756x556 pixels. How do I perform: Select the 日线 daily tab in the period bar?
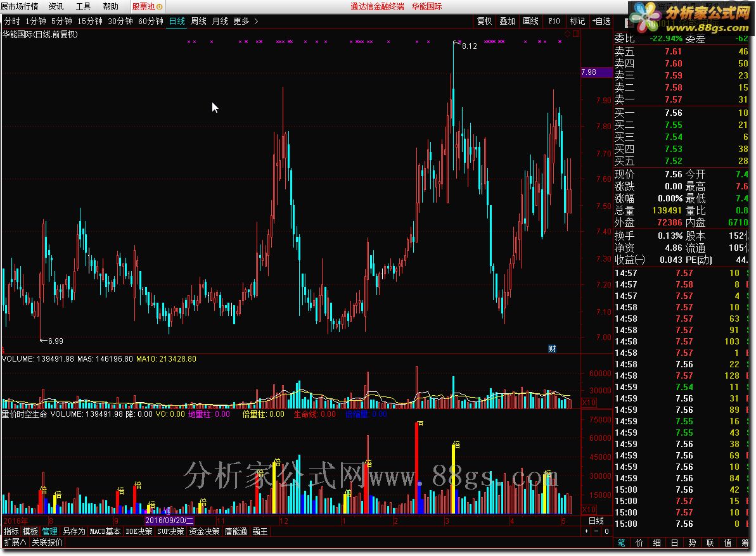177,21
